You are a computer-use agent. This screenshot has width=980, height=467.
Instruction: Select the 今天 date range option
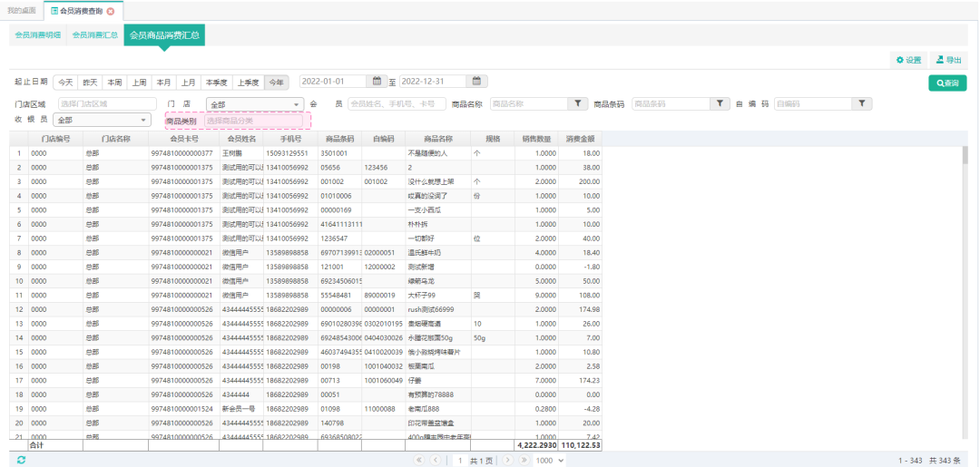pos(65,82)
